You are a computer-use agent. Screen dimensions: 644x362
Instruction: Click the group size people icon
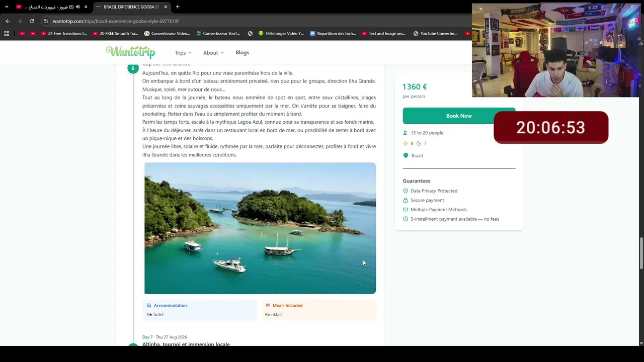point(406,133)
